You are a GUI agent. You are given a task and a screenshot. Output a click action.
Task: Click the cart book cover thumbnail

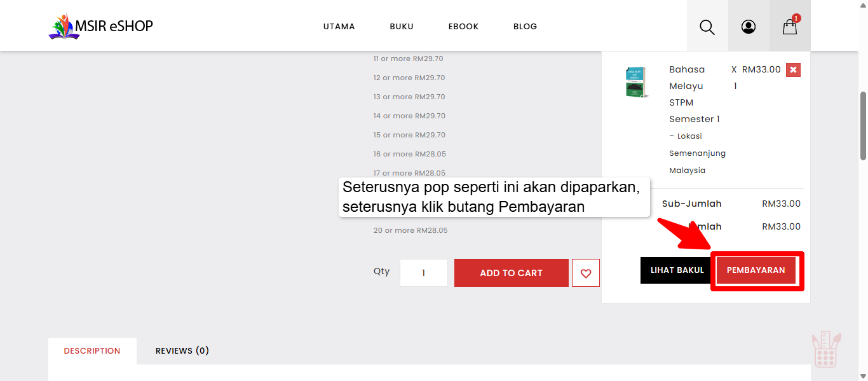click(x=637, y=82)
